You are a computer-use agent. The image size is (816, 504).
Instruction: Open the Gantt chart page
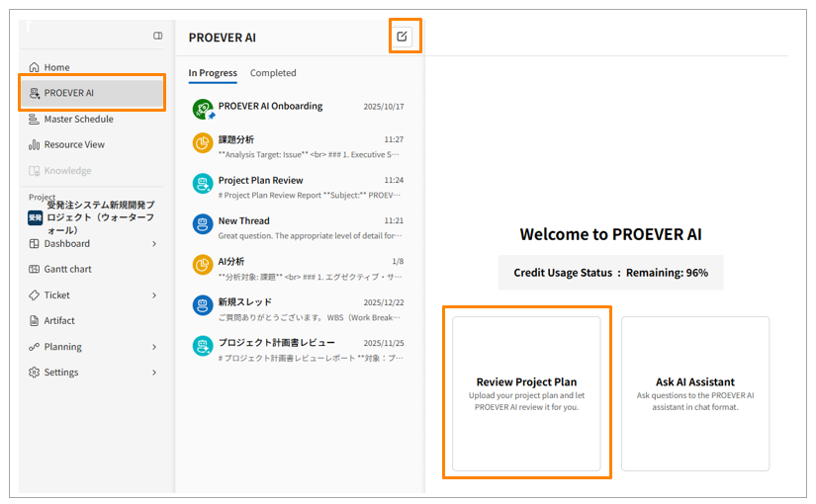click(67, 269)
